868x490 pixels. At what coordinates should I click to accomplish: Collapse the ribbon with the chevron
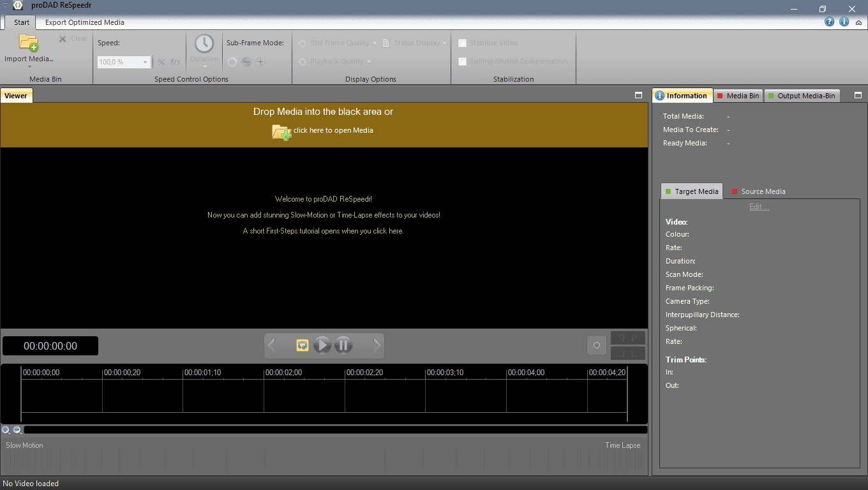coord(858,22)
